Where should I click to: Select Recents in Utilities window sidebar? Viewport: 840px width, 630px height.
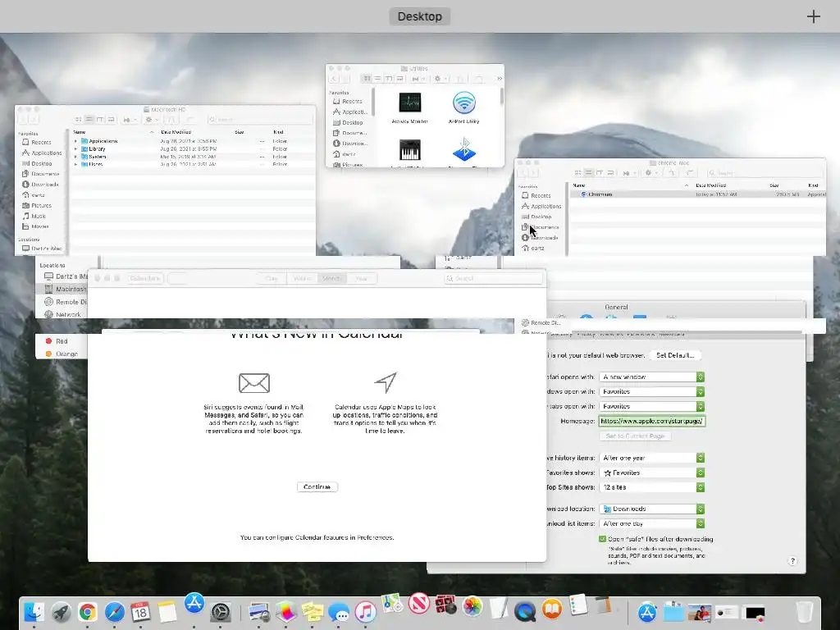[x=348, y=101]
